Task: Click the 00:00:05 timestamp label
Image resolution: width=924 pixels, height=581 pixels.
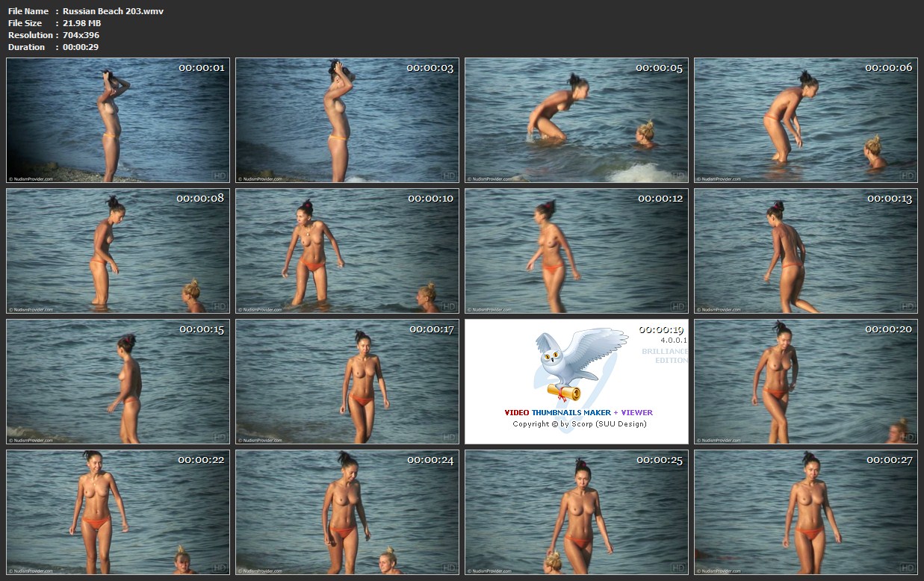Action: [x=659, y=68]
